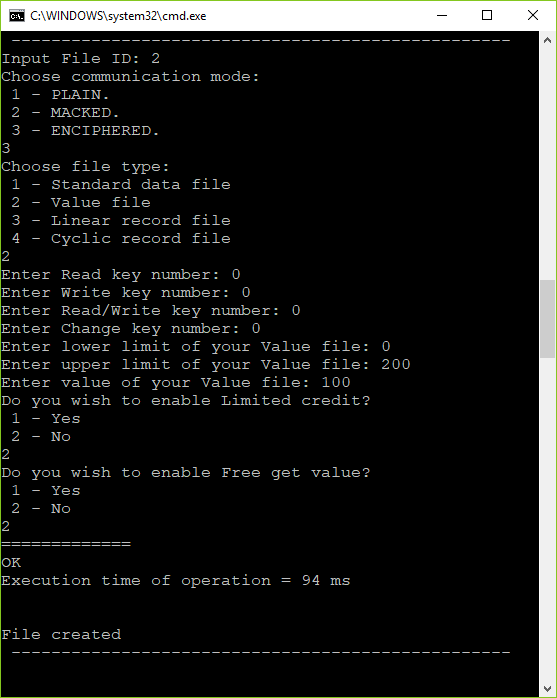Open the cmd.exe system menu icon
The image size is (557, 698).
[x=16, y=16]
